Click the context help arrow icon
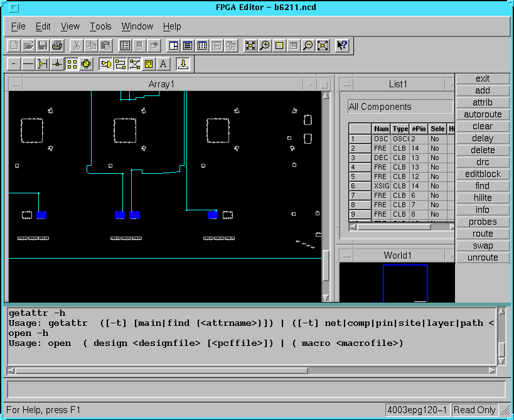Viewport: 514px width, 420px height. point(342,45)
